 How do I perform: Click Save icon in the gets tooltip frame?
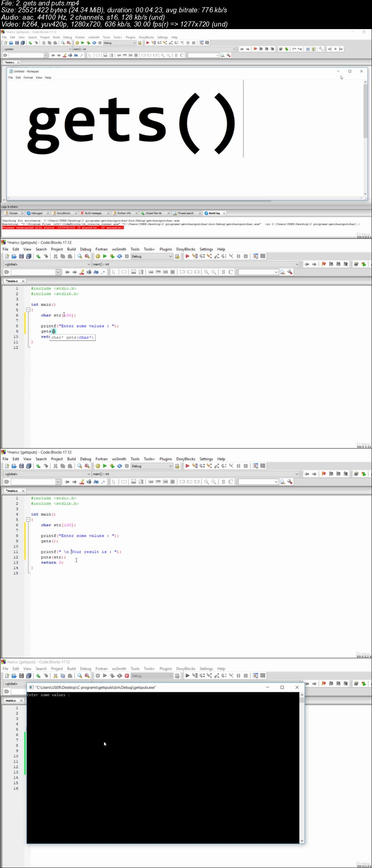[21, 256]
